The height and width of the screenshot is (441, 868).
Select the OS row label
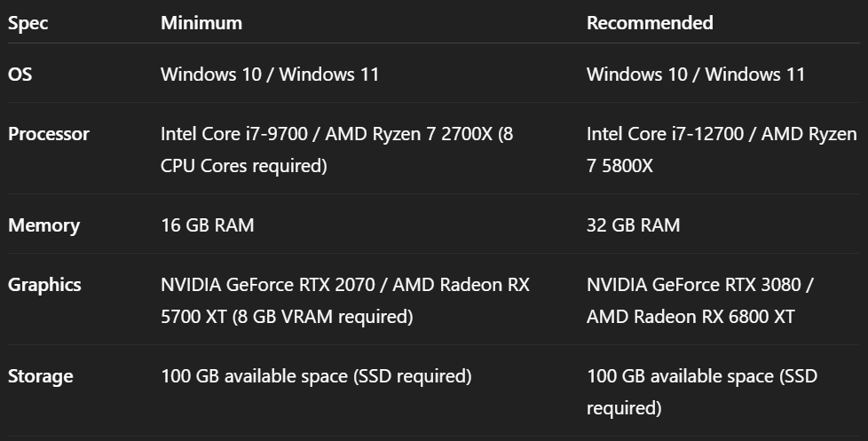pyautogui.click(x=20, y=75)
